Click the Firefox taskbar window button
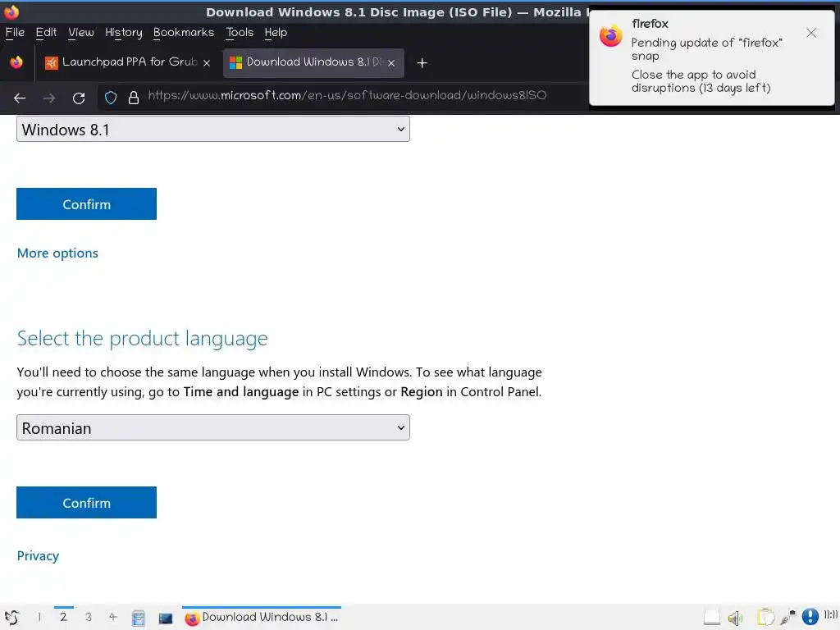 pyautogui.click(x=262, y=617)
